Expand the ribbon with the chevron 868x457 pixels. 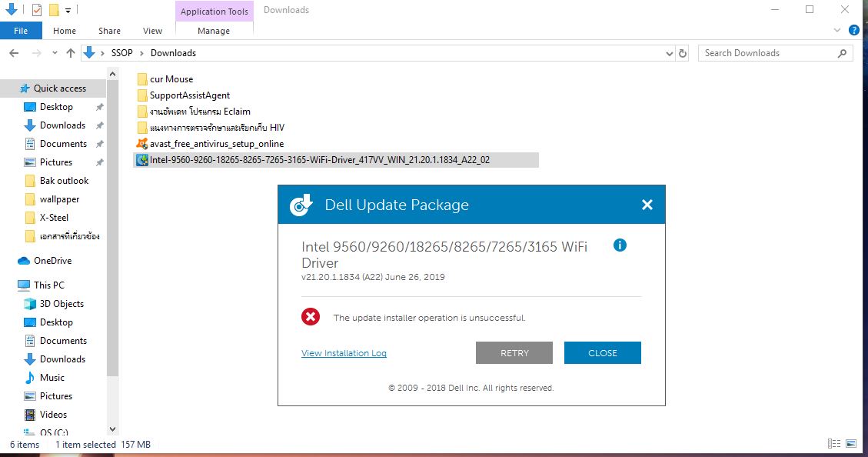(837, 31)
